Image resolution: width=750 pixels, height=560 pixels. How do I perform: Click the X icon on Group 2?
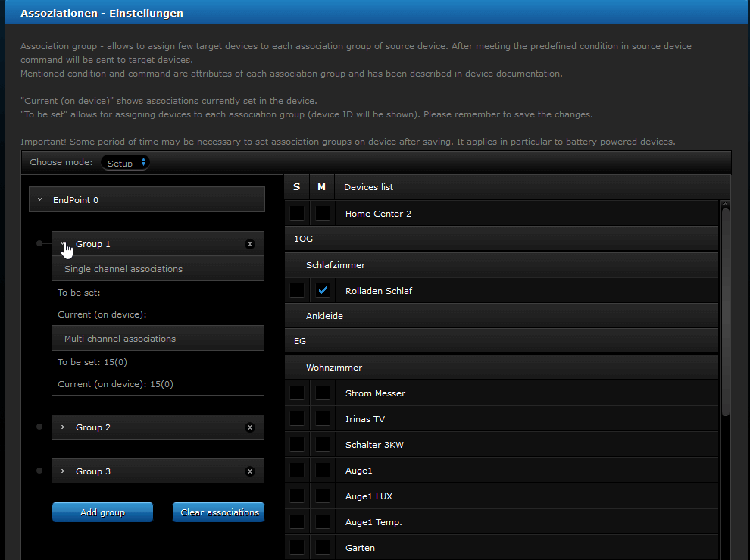coord(250,427)
